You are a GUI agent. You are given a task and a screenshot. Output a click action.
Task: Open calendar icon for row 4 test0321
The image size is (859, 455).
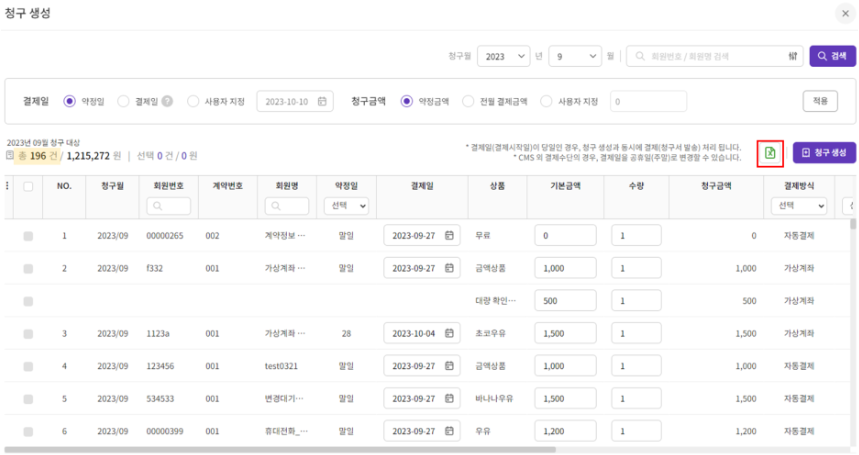(x=449, y=366)
